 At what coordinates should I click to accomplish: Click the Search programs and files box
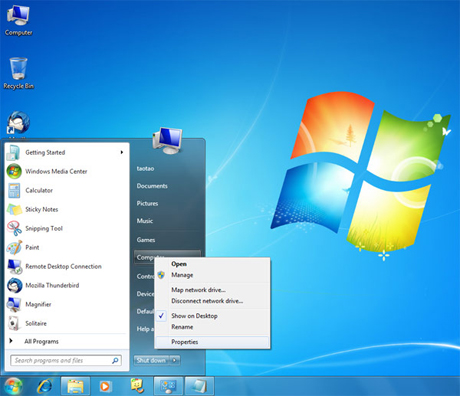pyautogui.click(x=66, y=360)
